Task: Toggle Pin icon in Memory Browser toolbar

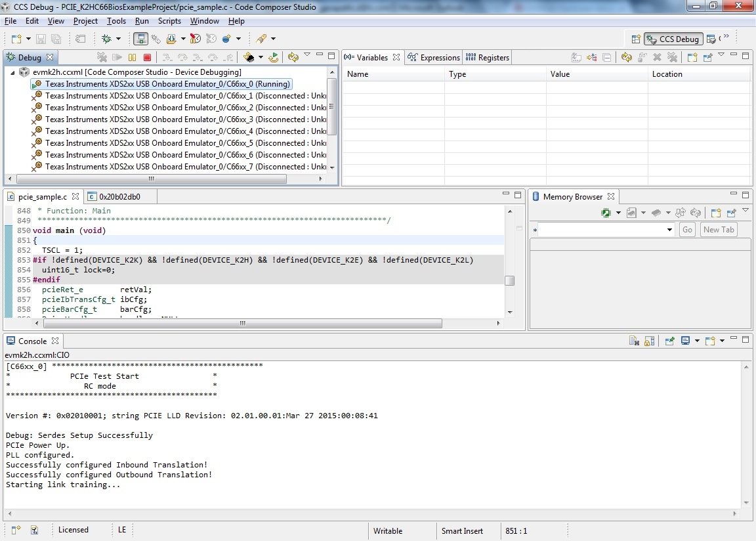Action: [x=732, y=213]
